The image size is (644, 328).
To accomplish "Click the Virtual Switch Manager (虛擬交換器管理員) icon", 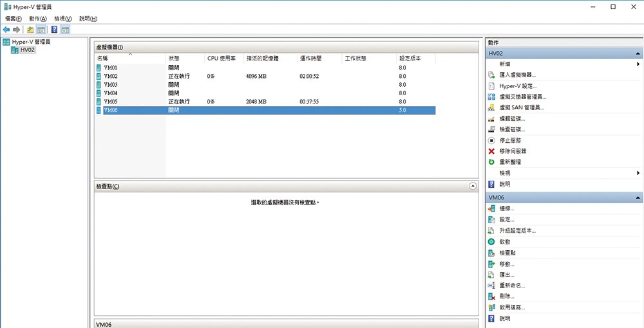I will (x=491, y=96).
